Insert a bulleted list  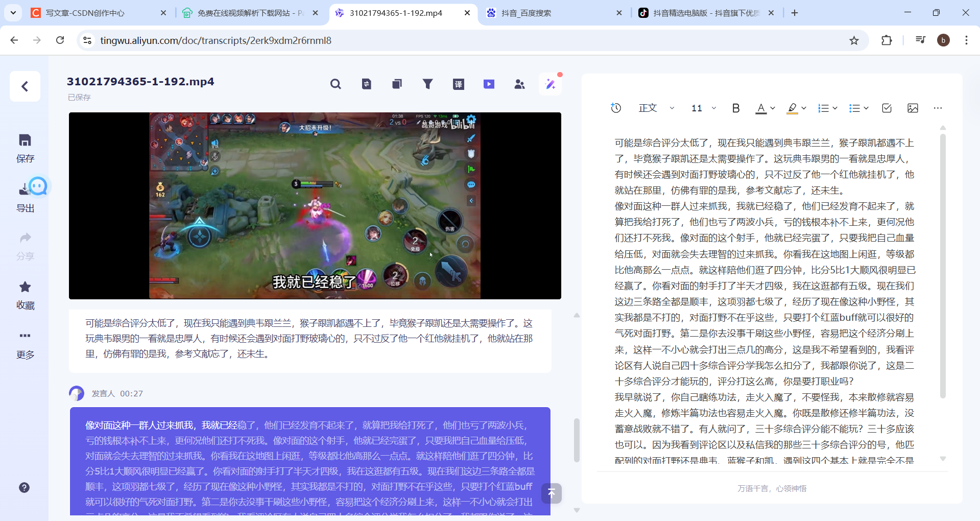[x=854, y=108]
